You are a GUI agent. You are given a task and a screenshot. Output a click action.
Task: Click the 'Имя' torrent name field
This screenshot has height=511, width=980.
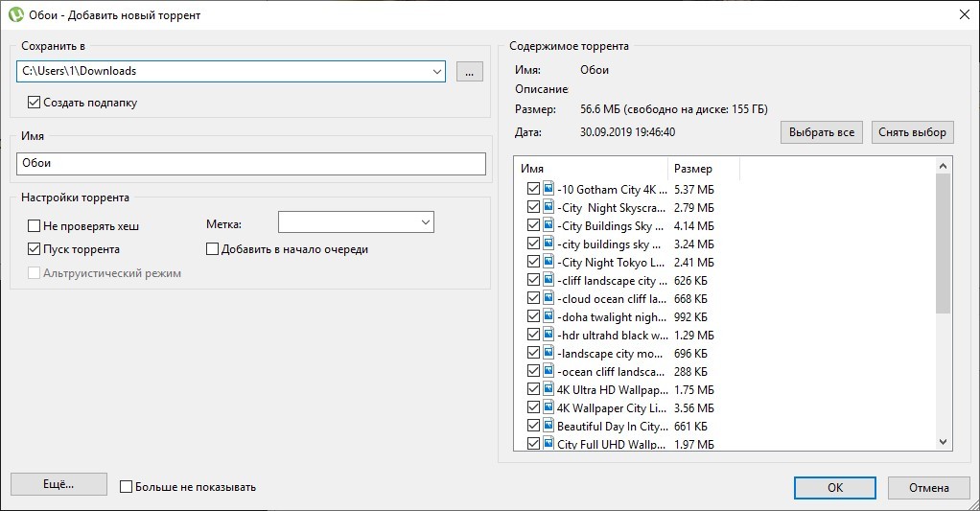coord(251,164)
